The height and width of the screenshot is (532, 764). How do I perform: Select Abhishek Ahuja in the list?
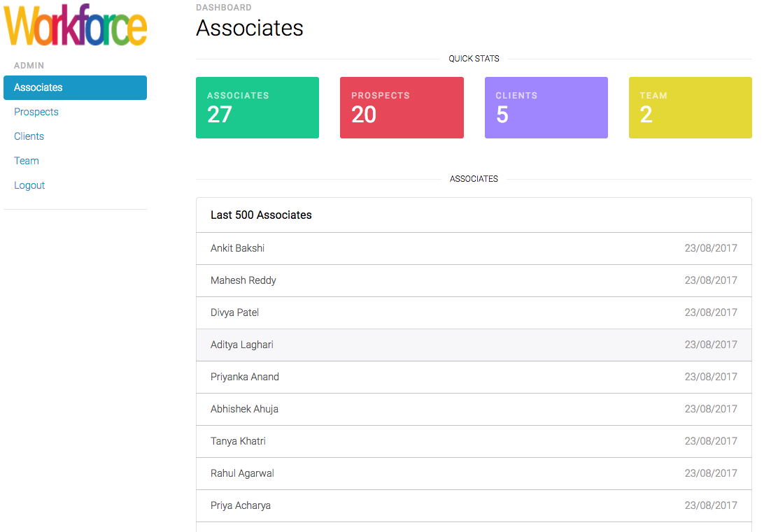pos(474,410)
